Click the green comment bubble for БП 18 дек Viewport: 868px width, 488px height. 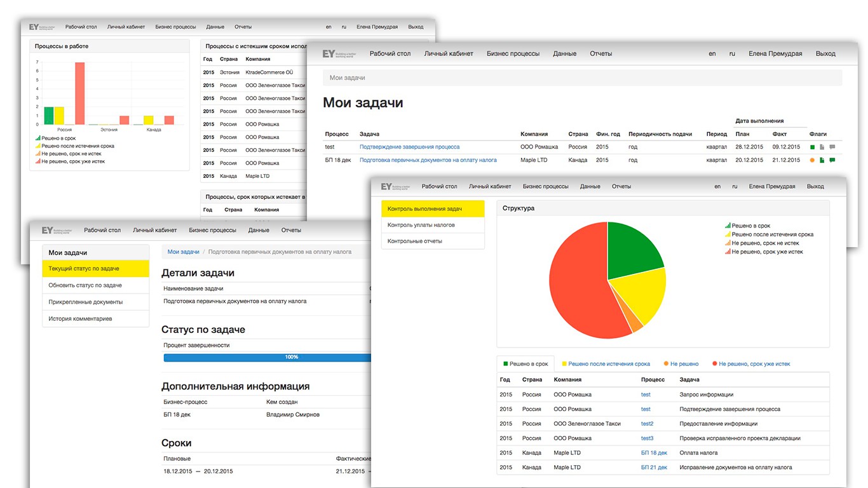click(x=832, y=160)
